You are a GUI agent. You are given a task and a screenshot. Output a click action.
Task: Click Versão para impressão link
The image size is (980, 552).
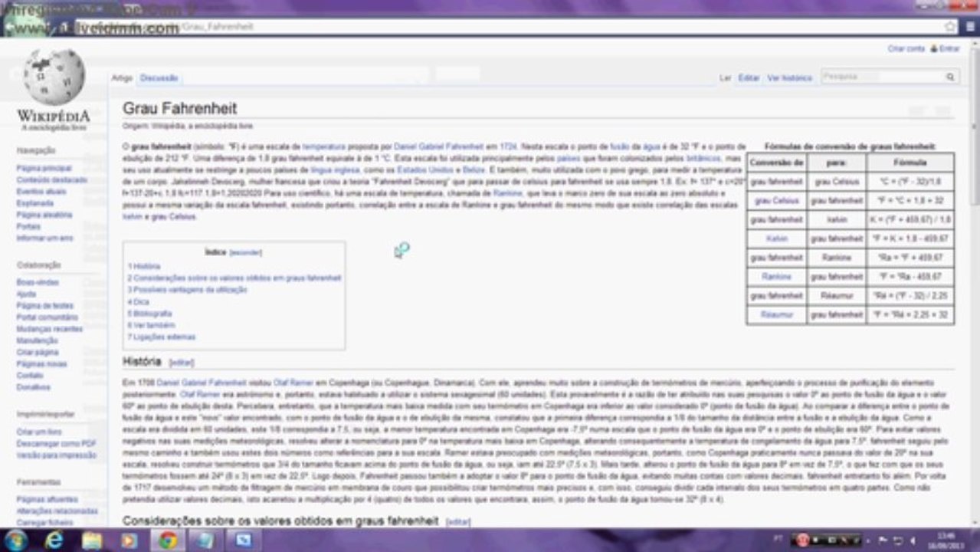(x=56, y=455)
